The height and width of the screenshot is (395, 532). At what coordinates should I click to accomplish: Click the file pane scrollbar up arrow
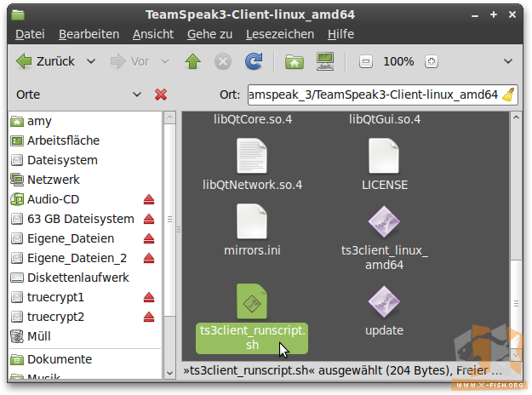pyautogui.click(x=516, y=117)
